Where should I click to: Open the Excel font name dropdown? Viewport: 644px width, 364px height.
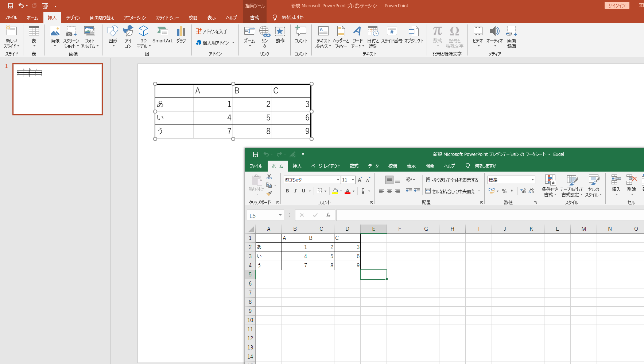pyautogui.click(x=338, y=180)
